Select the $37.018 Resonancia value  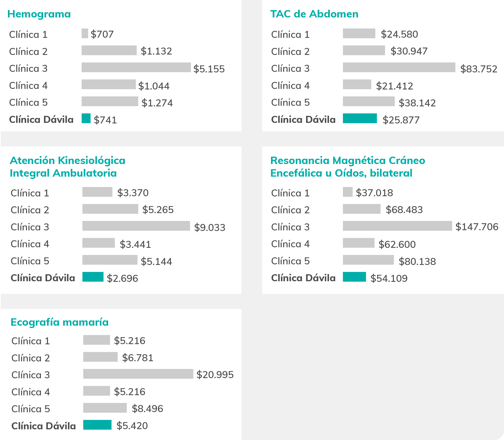tap(374, 193)
